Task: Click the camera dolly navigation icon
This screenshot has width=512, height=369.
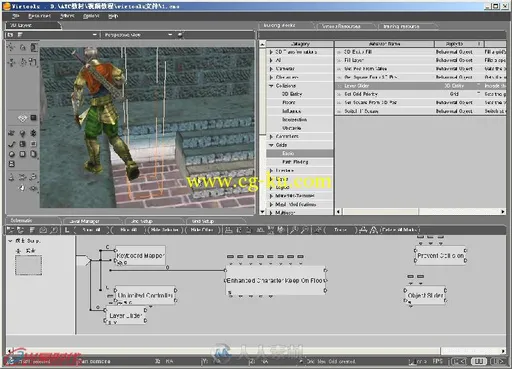Action: [12, 177]
